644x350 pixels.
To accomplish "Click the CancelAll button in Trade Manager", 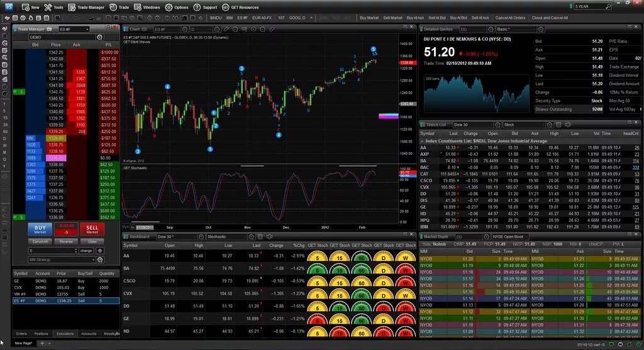I will (40, 241).
